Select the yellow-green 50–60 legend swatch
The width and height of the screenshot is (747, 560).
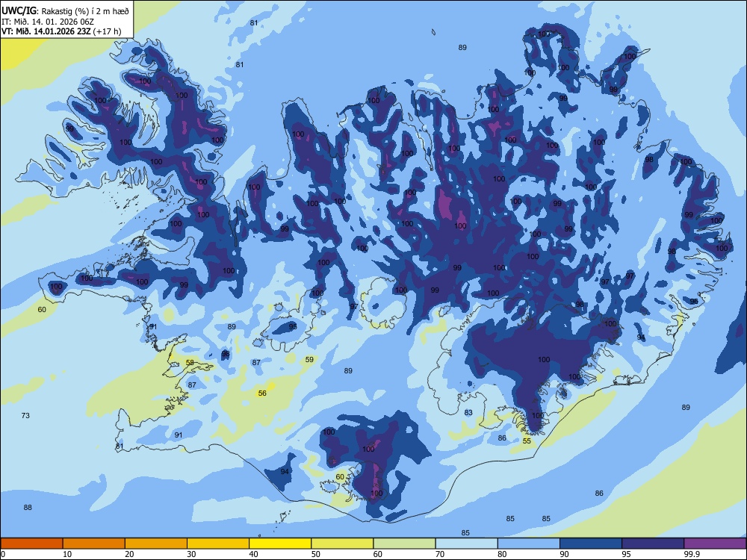click(342, 544)
